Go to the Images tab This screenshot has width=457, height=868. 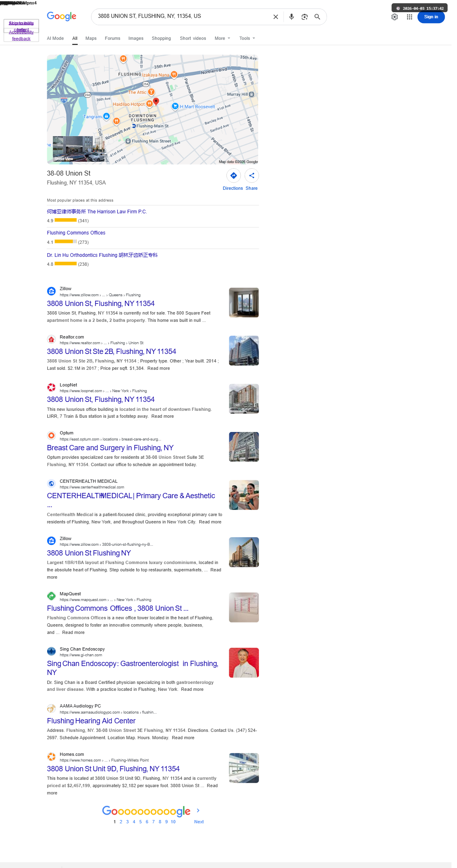pos(136,38)
